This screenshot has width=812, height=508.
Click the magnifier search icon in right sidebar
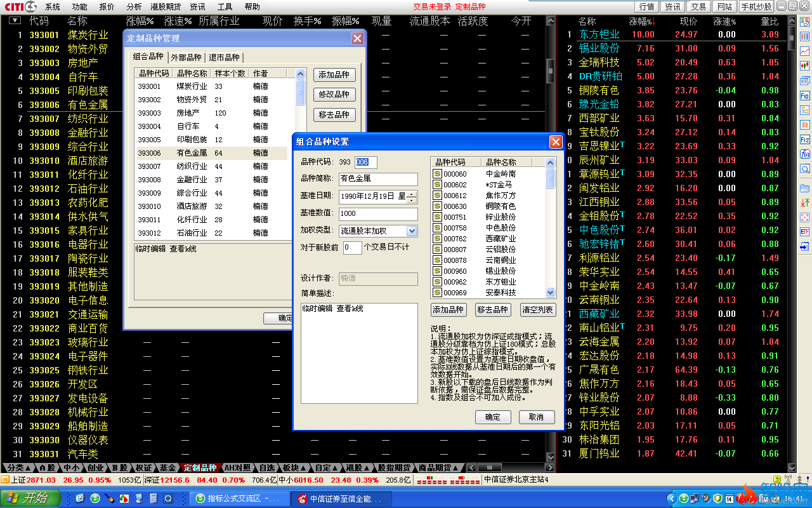tap(804, 169)
